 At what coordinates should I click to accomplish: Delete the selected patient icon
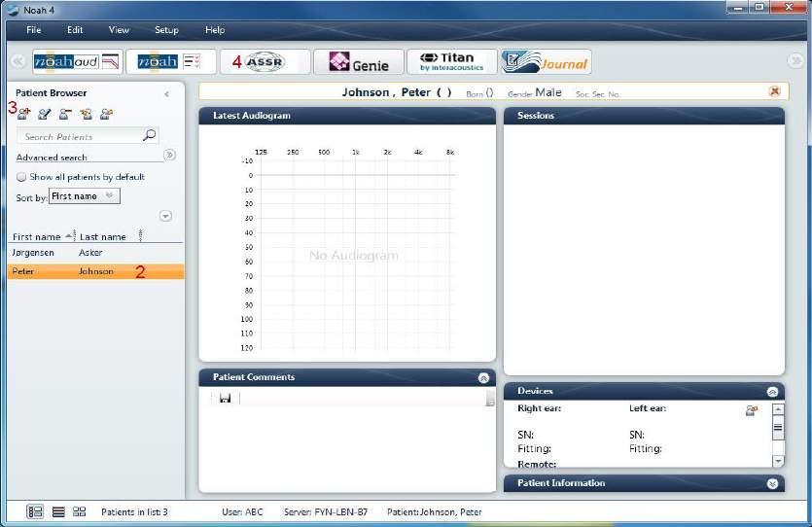click(x=65, y=114)
